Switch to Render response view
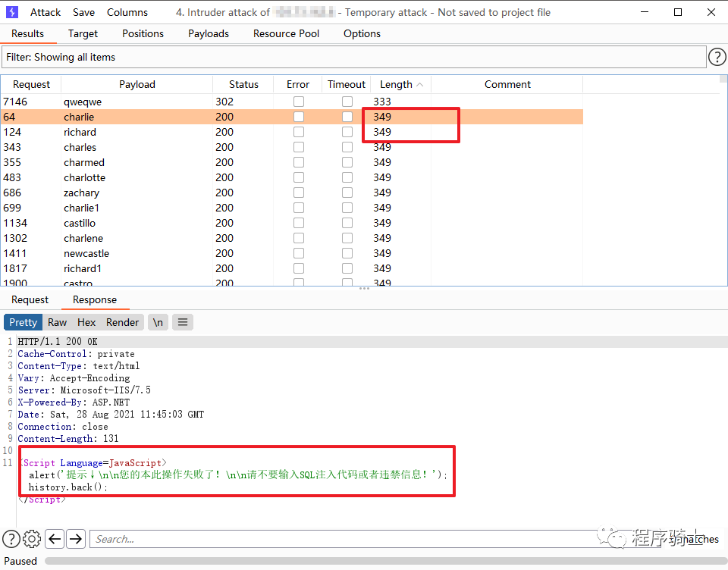728x570 pixels. pos(122,322)
